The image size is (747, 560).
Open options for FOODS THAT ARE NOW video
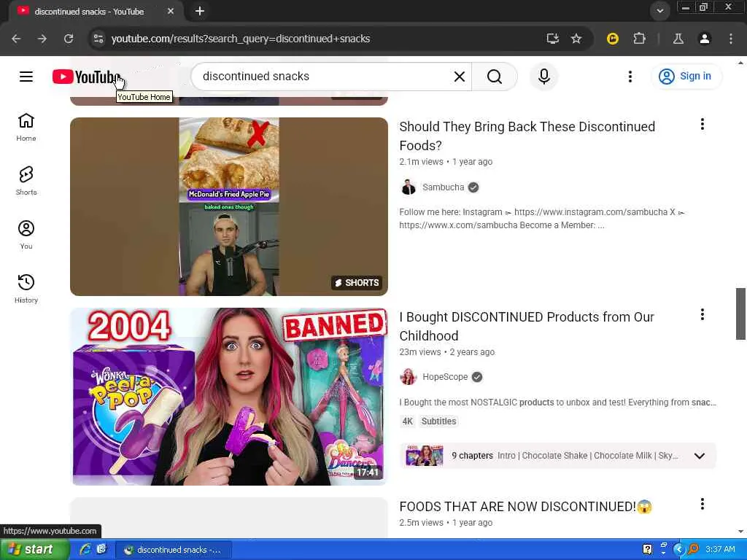702,504
